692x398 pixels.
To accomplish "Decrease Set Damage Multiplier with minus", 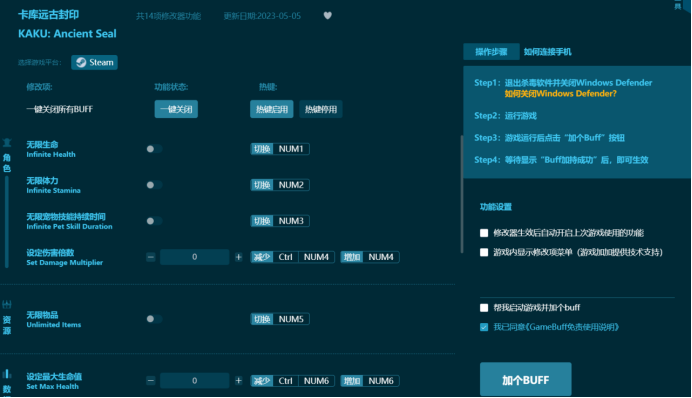I will pos(150,257).
